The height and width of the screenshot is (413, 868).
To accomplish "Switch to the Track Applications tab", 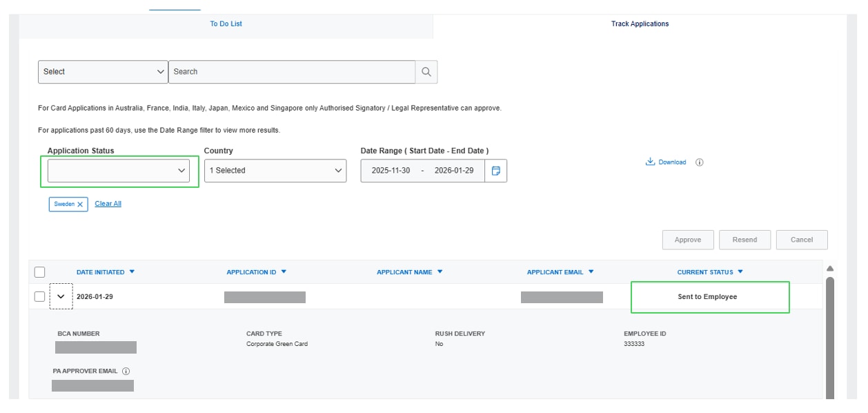I will (x=640, y=23).
